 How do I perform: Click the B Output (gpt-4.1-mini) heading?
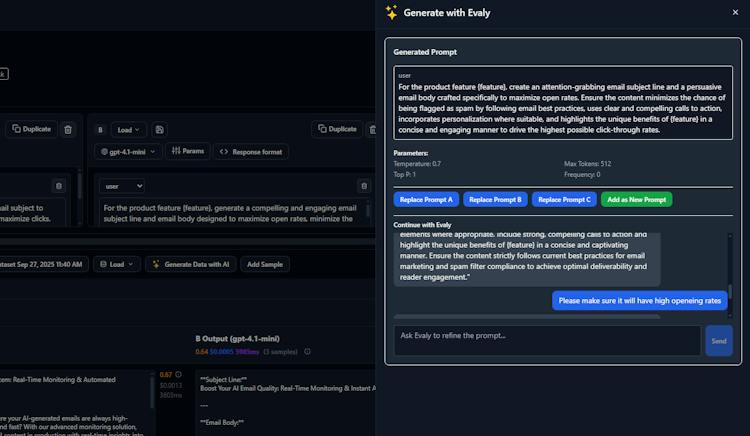[x=237, y=338]
